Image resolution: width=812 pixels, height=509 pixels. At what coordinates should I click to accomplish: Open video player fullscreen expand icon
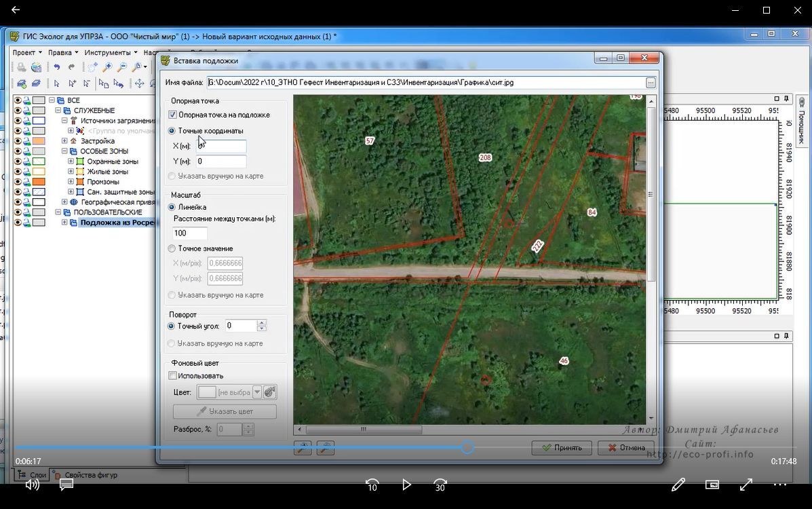746,485
